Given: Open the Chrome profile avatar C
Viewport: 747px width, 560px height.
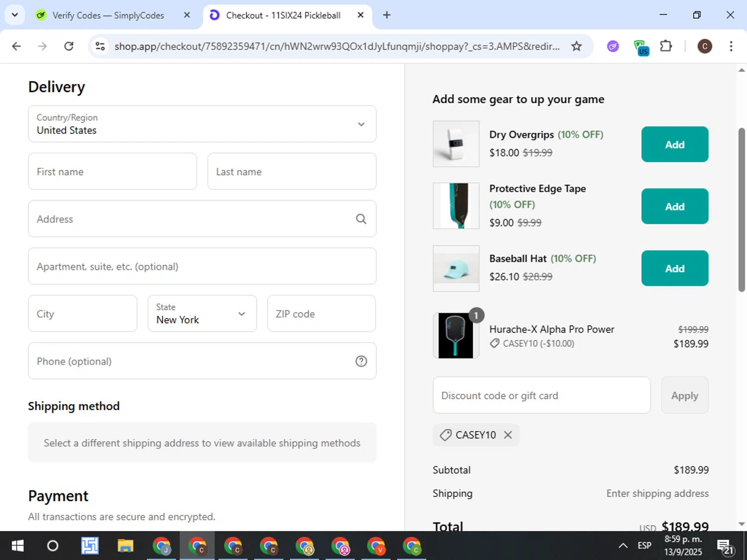Looking at the screenshot, I should (x=704, y=46).
